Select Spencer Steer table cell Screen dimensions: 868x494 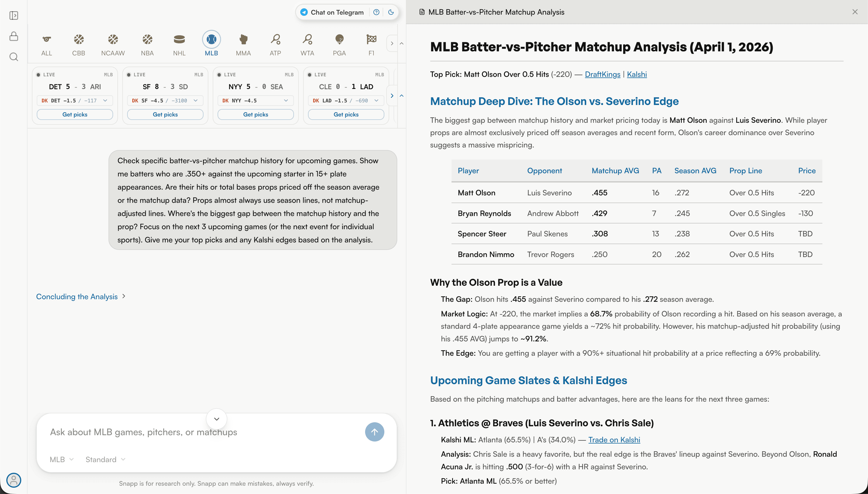click(482, 234)
